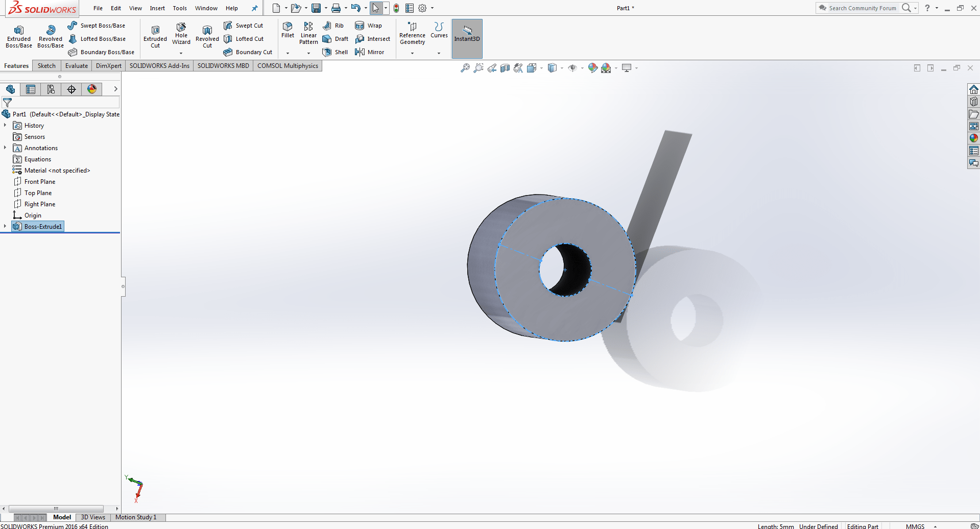Image resolution: width=980 pixels, height=529 pixels.
Task: Open the Insert menu
Action: (x=157, y=8)
